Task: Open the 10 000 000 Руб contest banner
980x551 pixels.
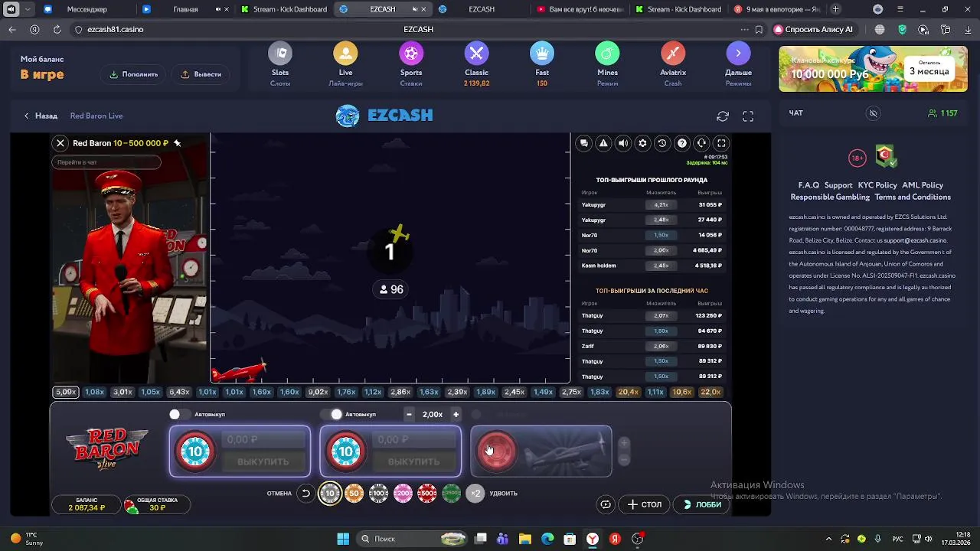Action: click(873, 69)
